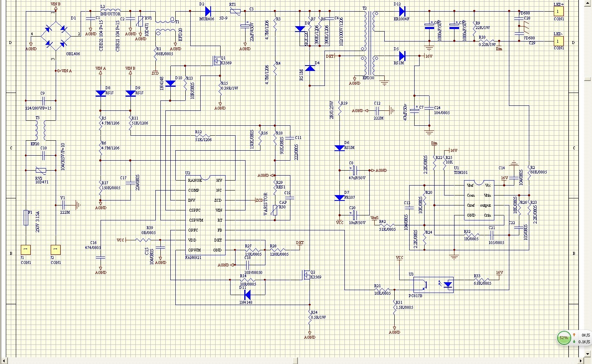Select thermistor RT1 5D-9 symbol
The image size is (592, 364).
point(235,11)
